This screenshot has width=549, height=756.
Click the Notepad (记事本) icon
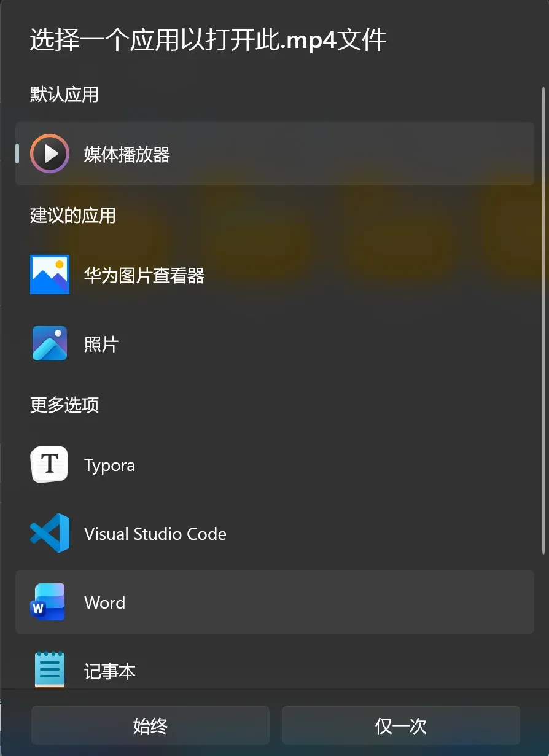[x=49, y=669]
